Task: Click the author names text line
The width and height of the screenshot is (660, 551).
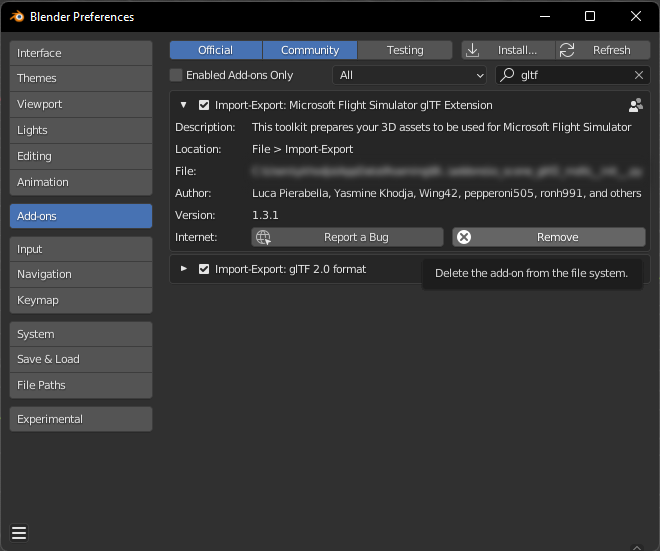Action: pyautogui.click(x=447, y=193)
